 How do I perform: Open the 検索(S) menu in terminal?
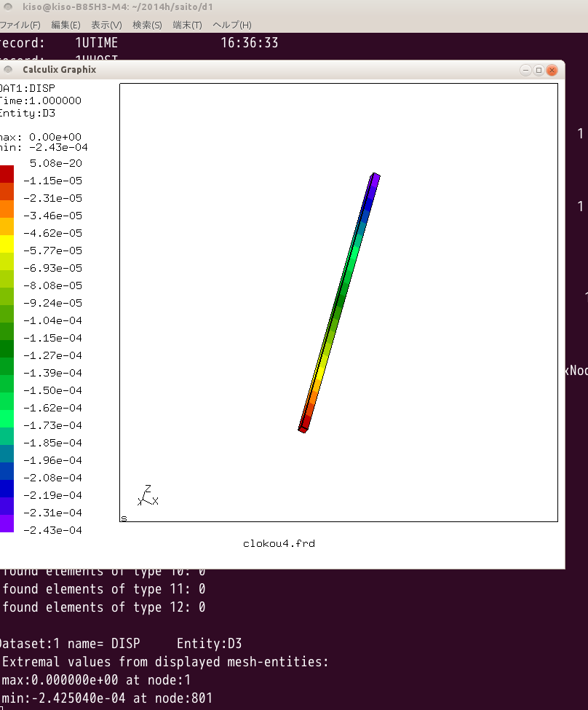[147, 25]
